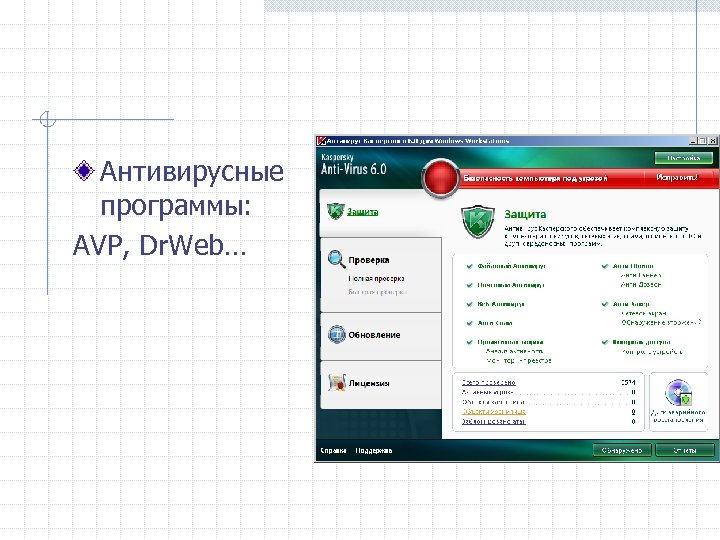Select Полная проверка under Проверка
Image resolution: width=720 pixels, height=540 pixels.
[376, 278]
